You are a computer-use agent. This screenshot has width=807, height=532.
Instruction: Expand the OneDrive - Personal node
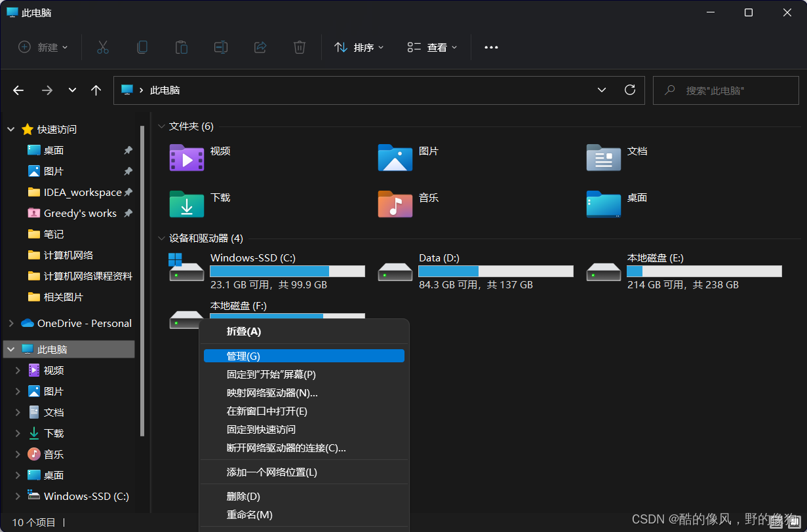pyautogui.click(x=11, y=323)
